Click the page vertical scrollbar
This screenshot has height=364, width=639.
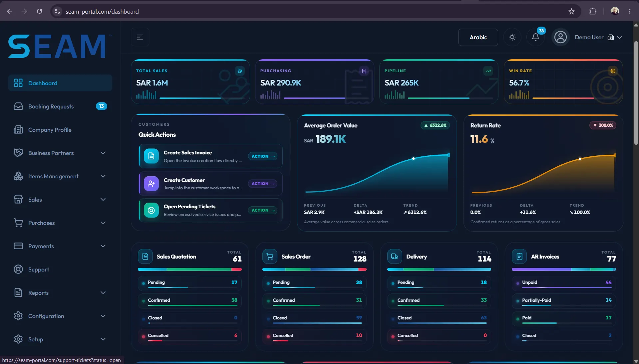click(x=636, y=93)
